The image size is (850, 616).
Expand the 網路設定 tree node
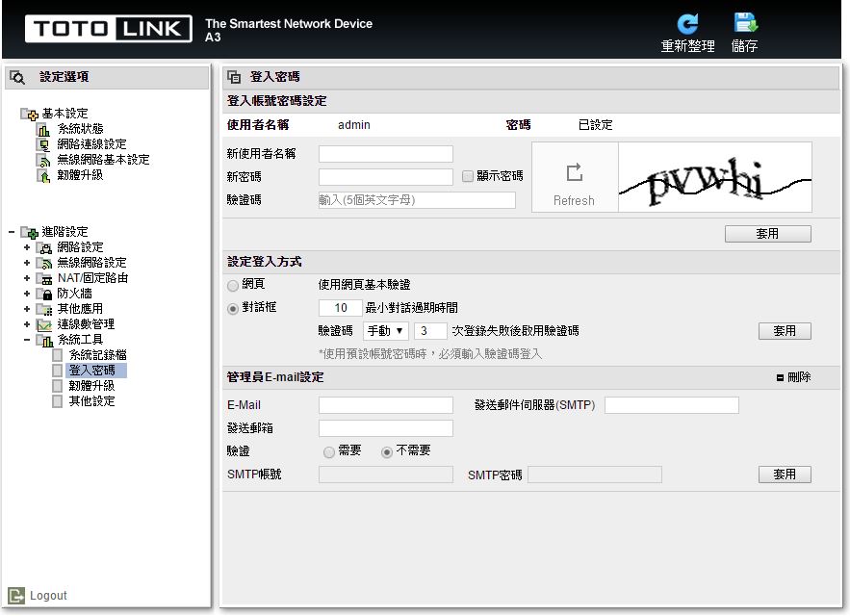[27, 247]
